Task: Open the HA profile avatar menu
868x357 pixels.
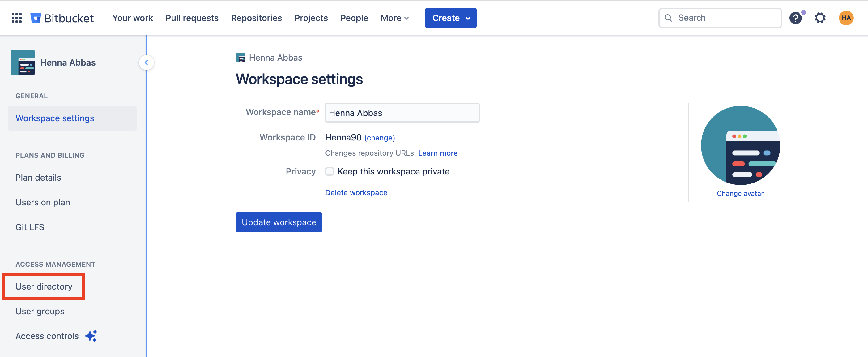Action: [846, 18]
